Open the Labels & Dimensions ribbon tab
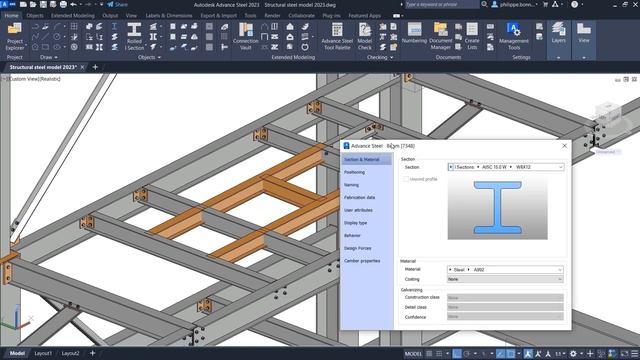Viewport: 640px width, 360px height. click(x=169, y=16)
